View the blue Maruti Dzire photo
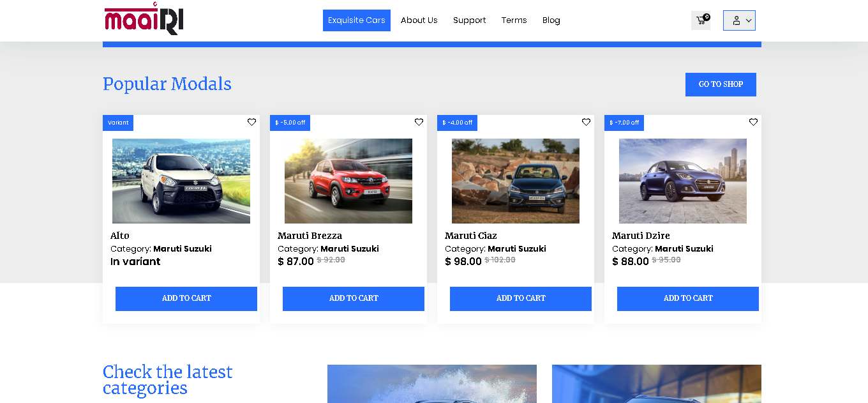This screenshot has height=403, width=868. pyautogui.click(x=683, y=181)
